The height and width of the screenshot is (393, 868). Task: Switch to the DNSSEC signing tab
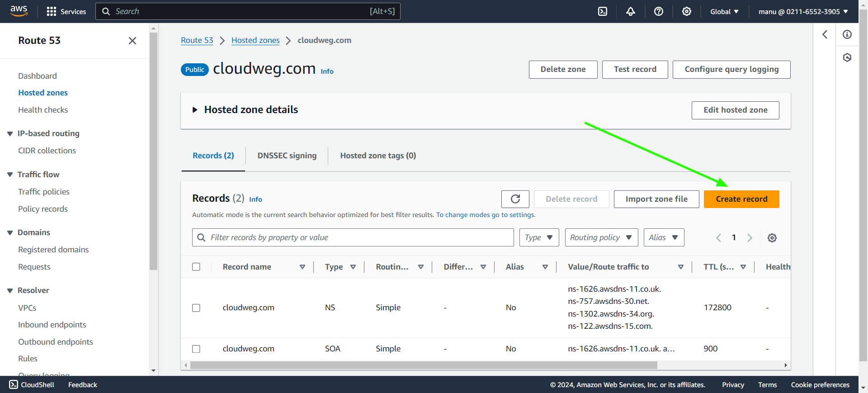287,156
